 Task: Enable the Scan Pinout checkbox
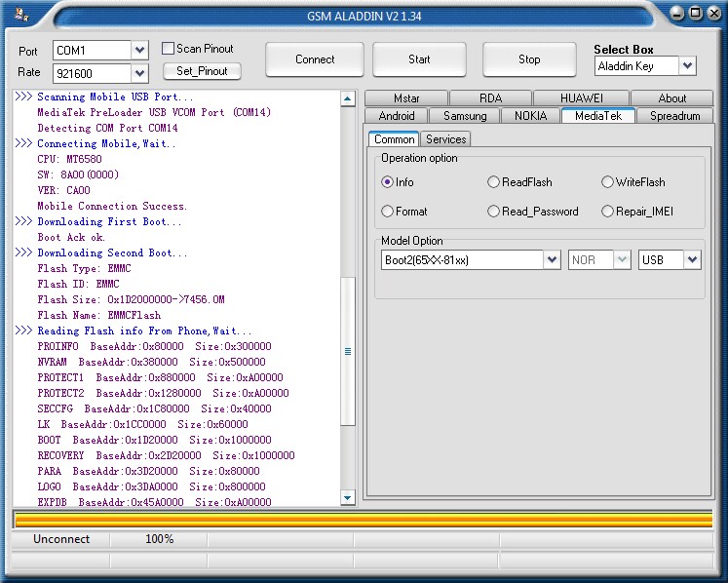pyautogui.click(x=168, y=49)
